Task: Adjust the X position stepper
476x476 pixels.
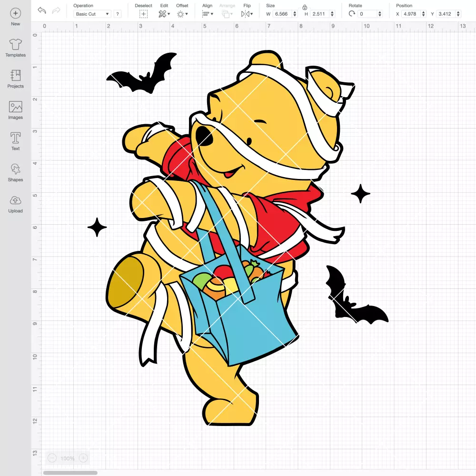Action: coord(424,14)
